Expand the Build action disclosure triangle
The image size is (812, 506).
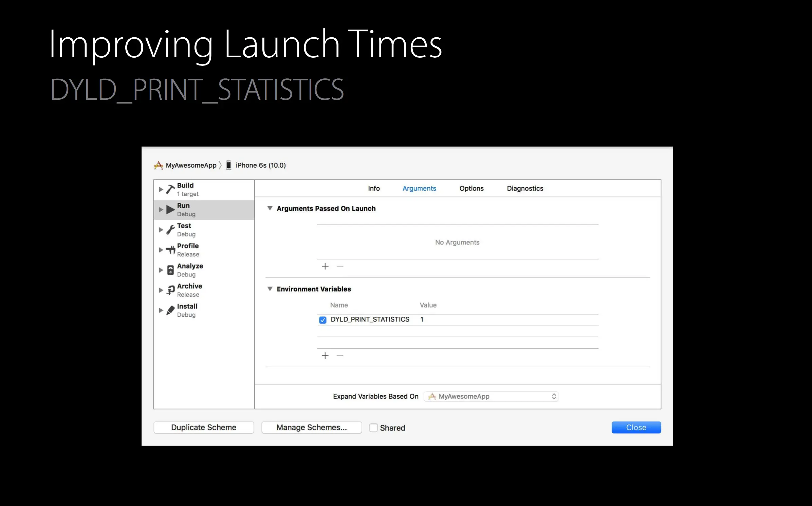coord(161,190)
